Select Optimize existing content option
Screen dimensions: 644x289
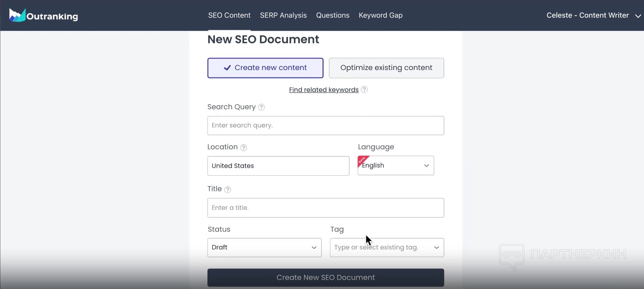(x=386, y=68)
